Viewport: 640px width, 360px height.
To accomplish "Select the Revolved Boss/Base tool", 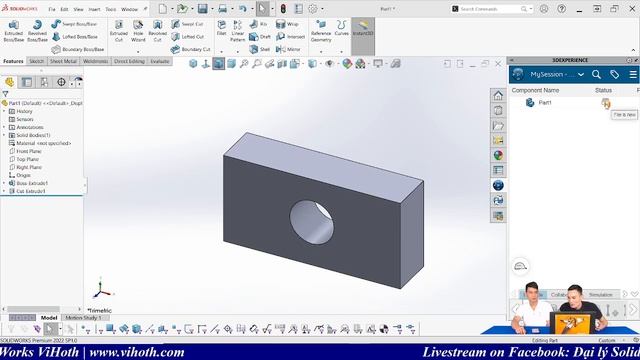I will click(37, 31).
